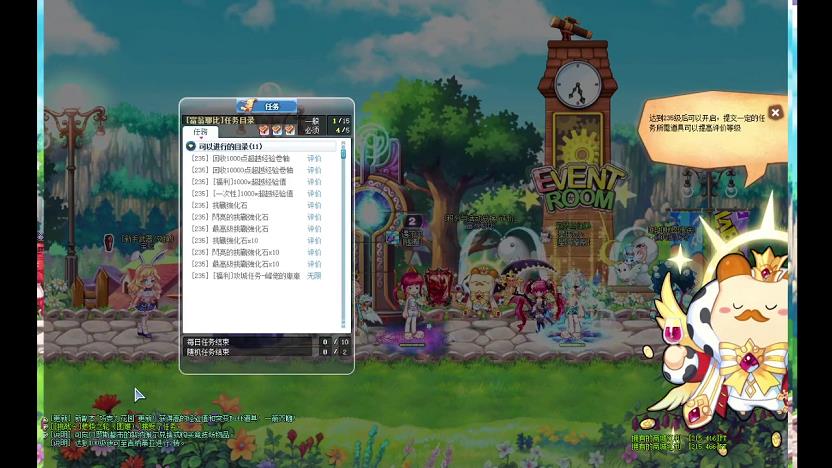Viewport: 832px width, 468px height.
Task: Click the lower yellow-green currency line bottom right
Action: click(x=679, y=447)
